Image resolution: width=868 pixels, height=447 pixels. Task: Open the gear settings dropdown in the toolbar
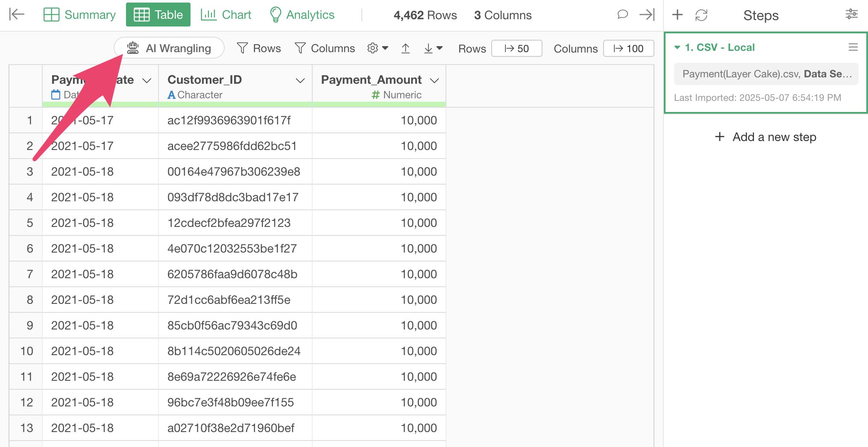(x=378, y=48)
